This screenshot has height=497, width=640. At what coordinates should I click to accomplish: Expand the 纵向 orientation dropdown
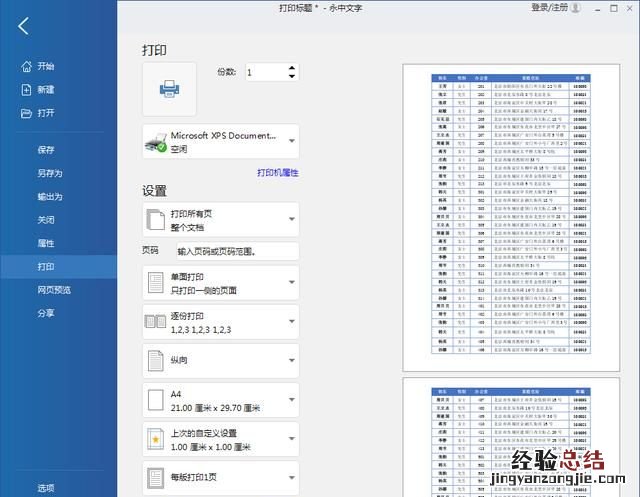pyautogui.click(x=292, y=361)
